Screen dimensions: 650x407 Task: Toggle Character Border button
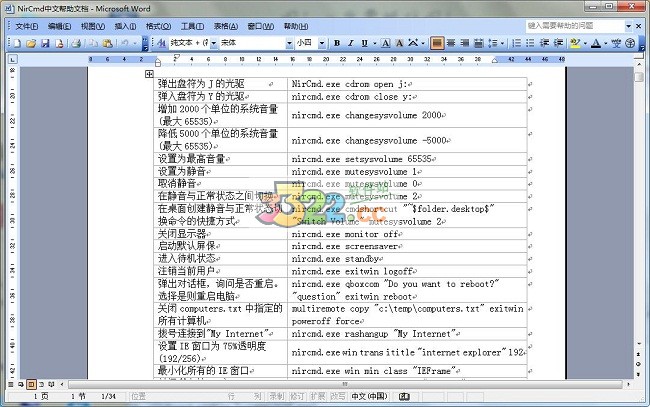point(386,43)
